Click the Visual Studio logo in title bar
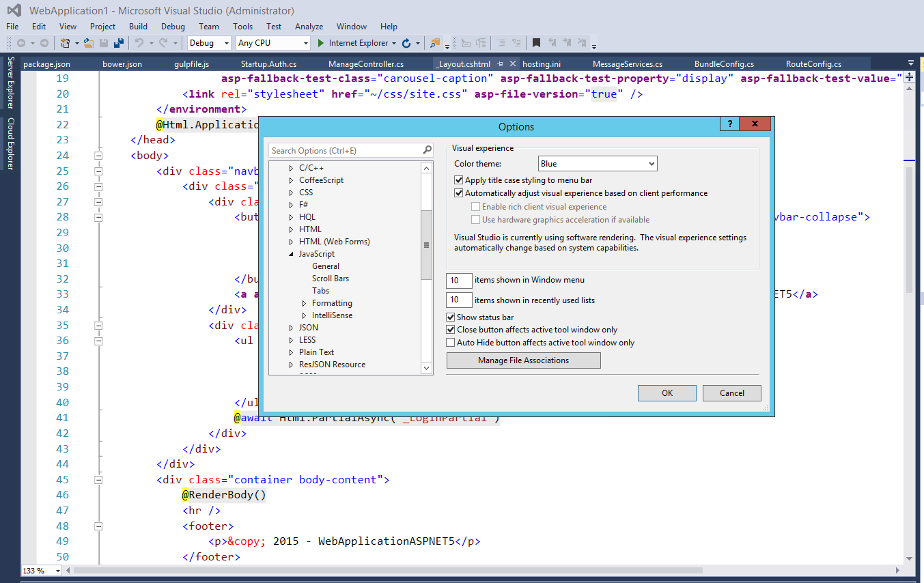 (x=14, y=10)
